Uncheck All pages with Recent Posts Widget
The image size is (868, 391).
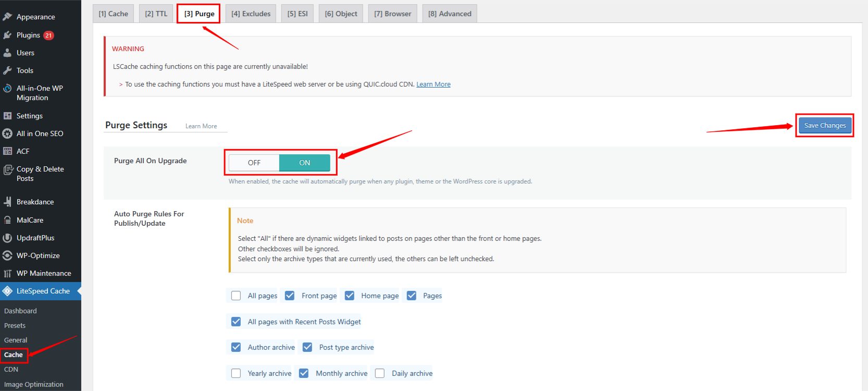236,322
